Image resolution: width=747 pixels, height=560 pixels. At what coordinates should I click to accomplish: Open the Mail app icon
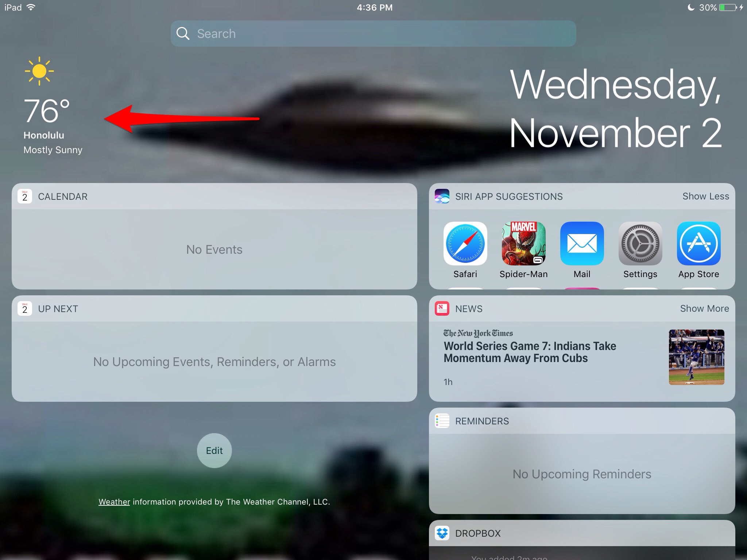click(x=582, y=244)
